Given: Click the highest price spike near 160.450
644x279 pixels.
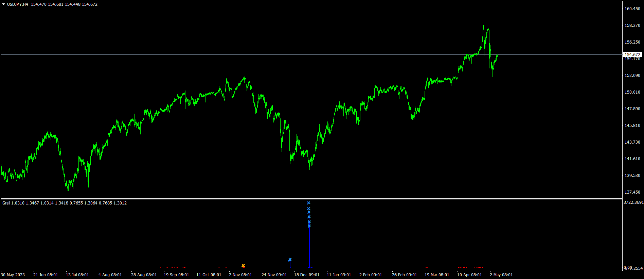Looking at the screenshot, I should point(484,12).
